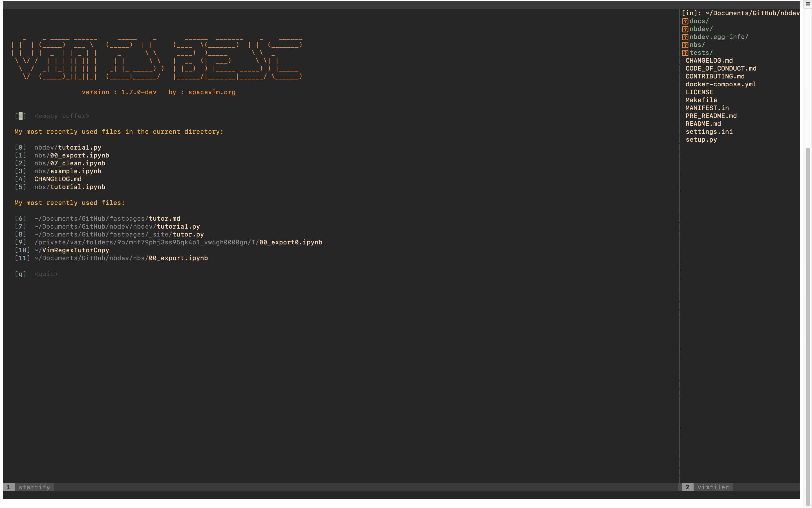Viewport: 812px width, 508px height.
Task: Open entry [0] nbdev/tutorial.py
Action: point(58,148)
